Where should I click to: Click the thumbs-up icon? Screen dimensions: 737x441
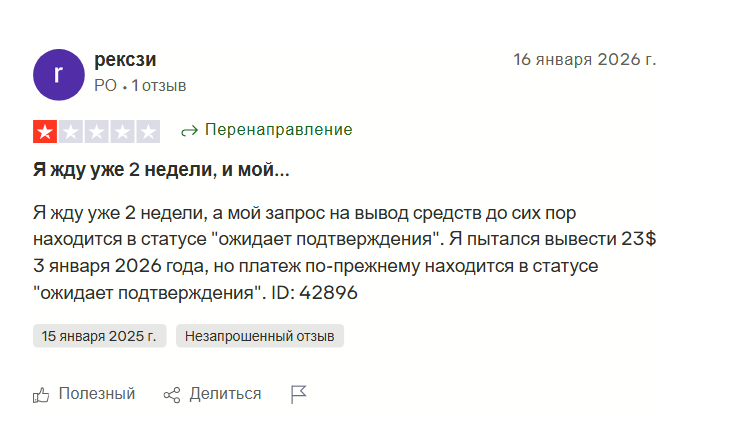point(42,395)
